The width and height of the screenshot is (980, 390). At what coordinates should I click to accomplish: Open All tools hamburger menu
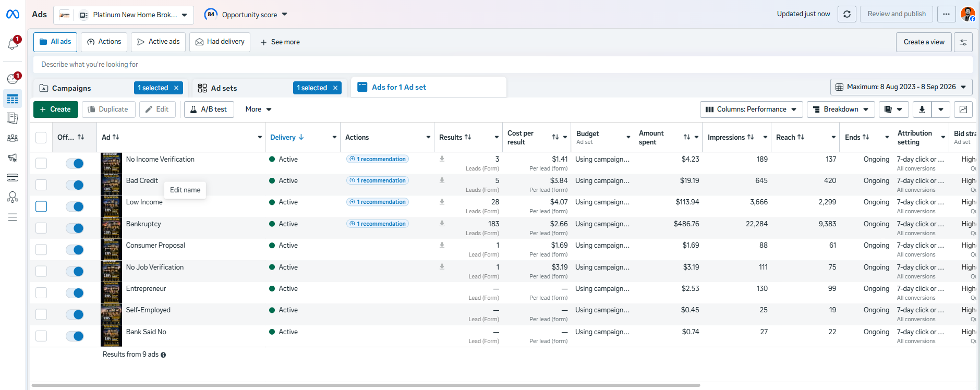pos(13,217)
